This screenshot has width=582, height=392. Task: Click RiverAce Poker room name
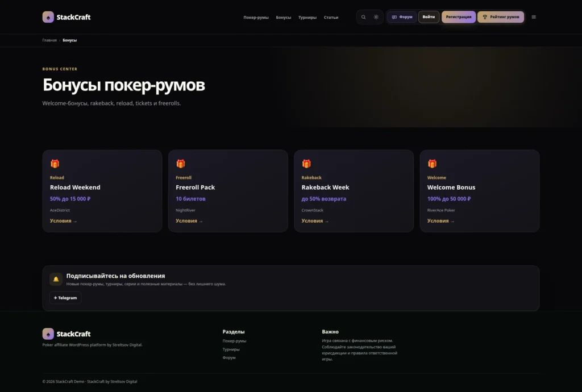tap(441, 210)
